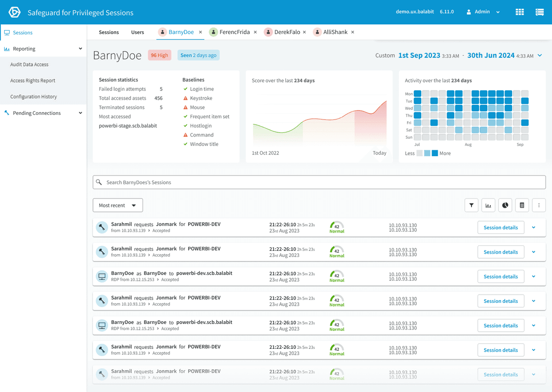
Task: Open the Audit Data Access page
Action: [x=30, y=64]
